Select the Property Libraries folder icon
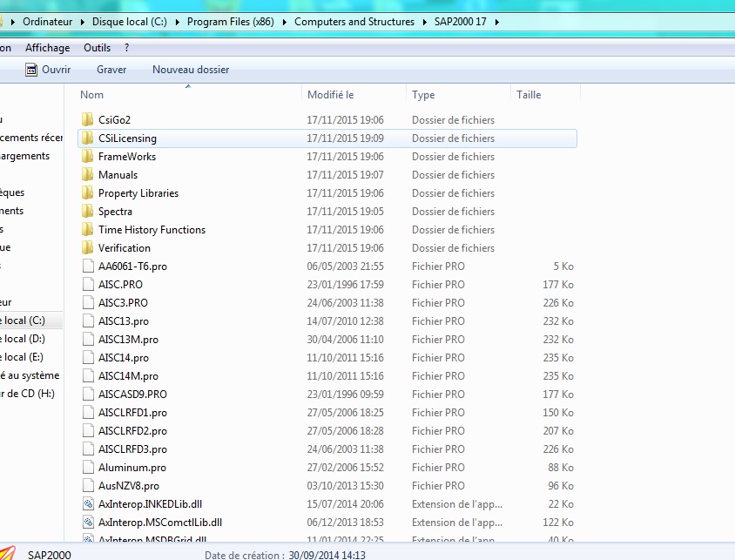The width and height of the screenshot is (735, 560). click(x=88, y=192)
